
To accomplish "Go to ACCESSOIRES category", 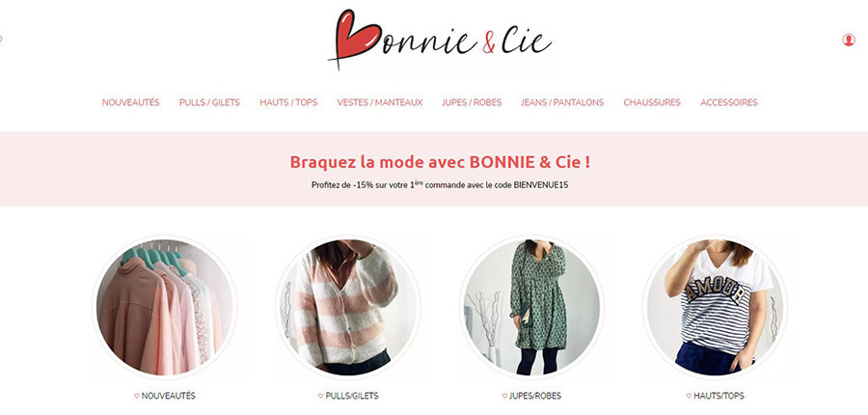I will click(729, 102).
